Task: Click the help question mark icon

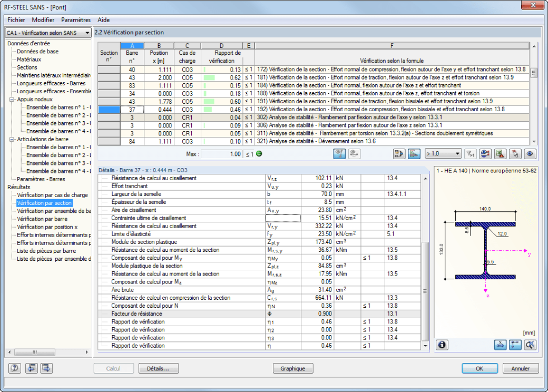Action: pyautogui.click(x=15, y=368)
